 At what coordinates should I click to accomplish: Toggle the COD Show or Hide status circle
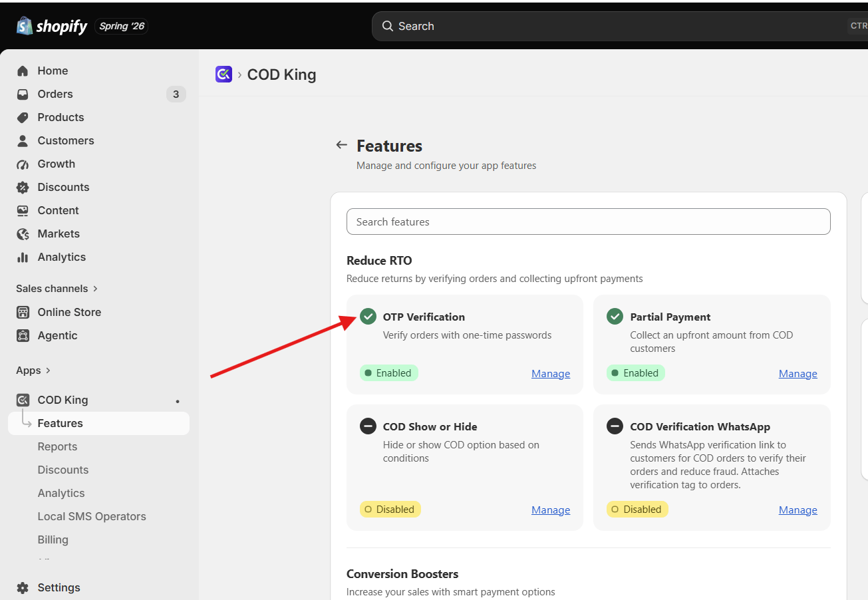(368, 426)
